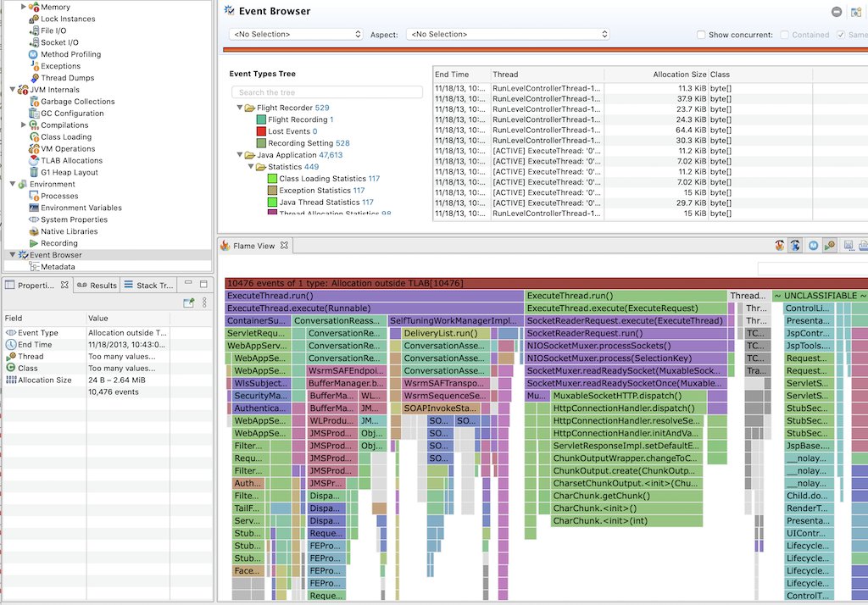Switch to the Results tab

pos(97,285)
